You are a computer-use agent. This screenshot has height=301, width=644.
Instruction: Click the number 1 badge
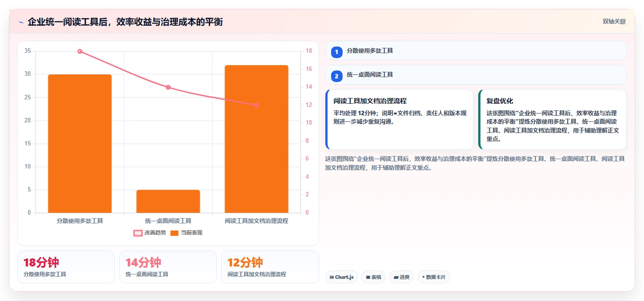(x=336, y=52)
